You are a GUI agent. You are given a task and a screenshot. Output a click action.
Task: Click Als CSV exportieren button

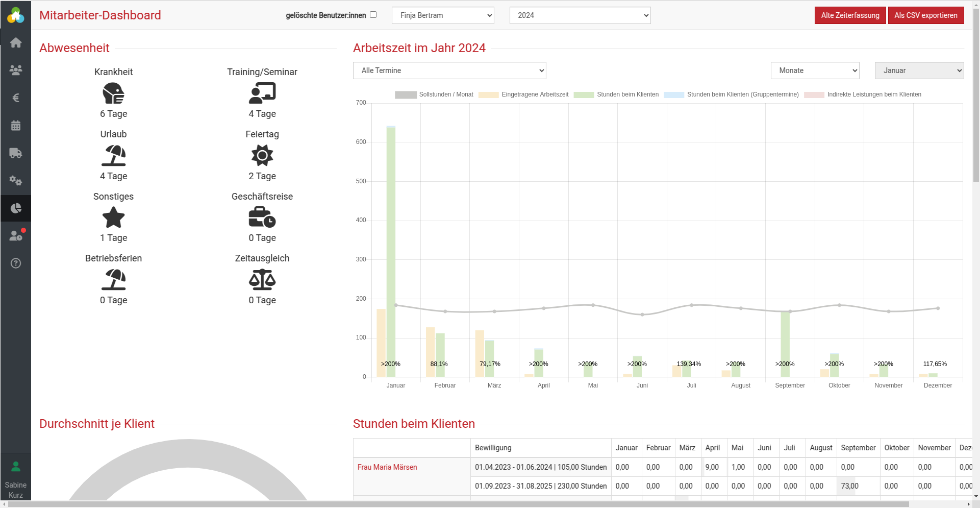click(925, 15)
